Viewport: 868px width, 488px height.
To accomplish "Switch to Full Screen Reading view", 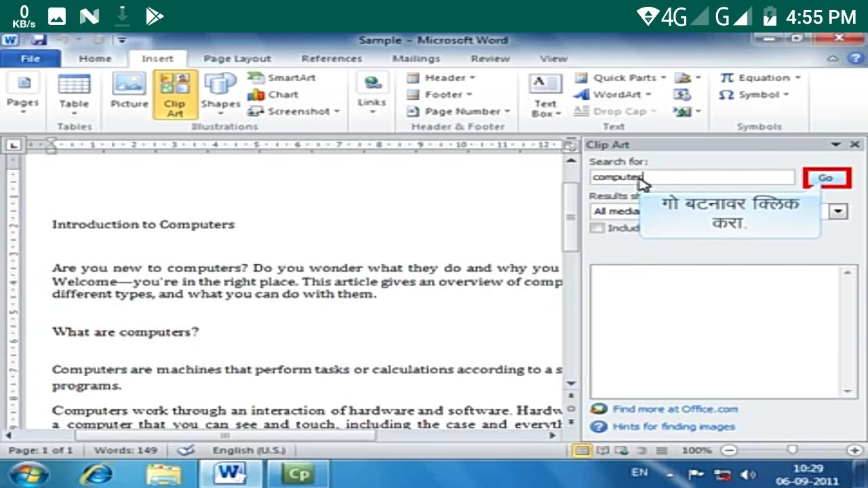I will (x=603, y=450).
